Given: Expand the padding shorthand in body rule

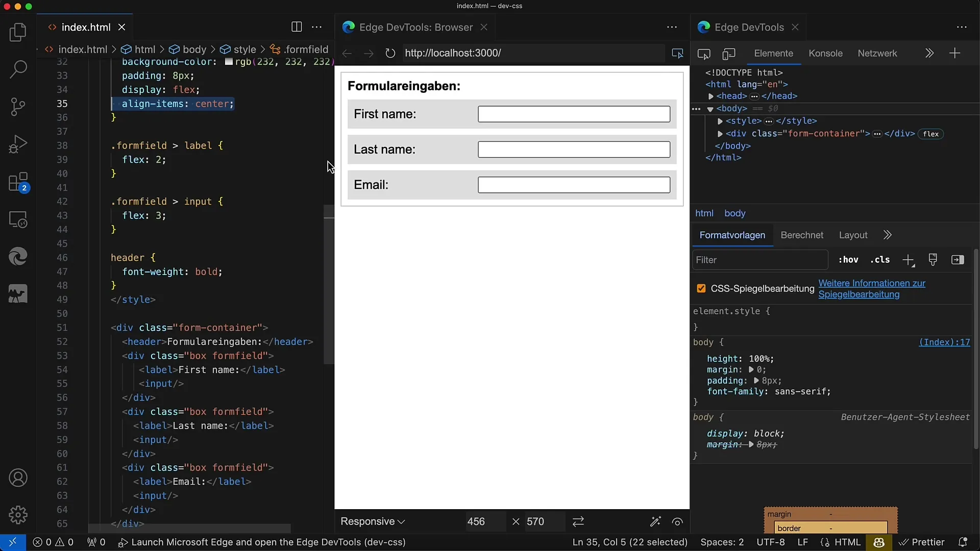Looking at the screenshot, I should coord(756,381).
